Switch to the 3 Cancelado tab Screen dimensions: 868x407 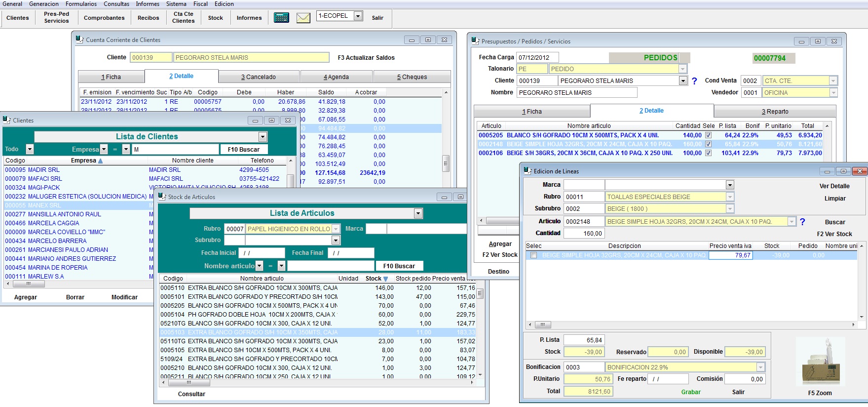point(259,77)
